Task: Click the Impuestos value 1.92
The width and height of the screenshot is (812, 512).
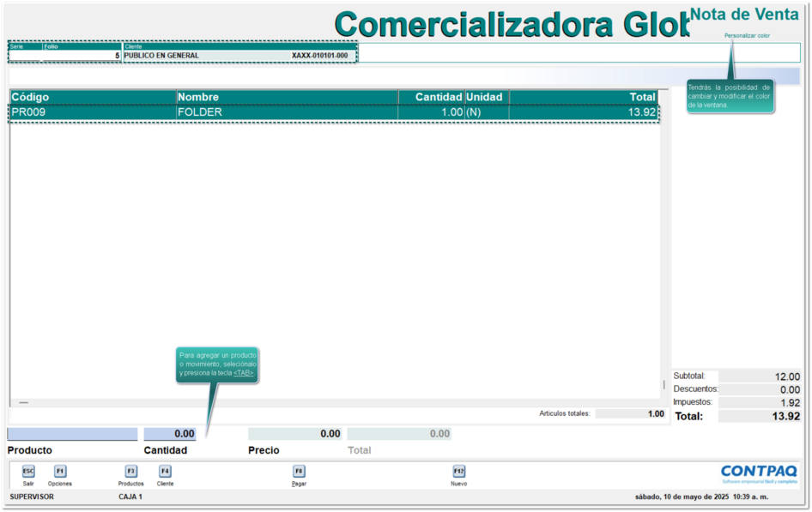Action: [759, 402]
